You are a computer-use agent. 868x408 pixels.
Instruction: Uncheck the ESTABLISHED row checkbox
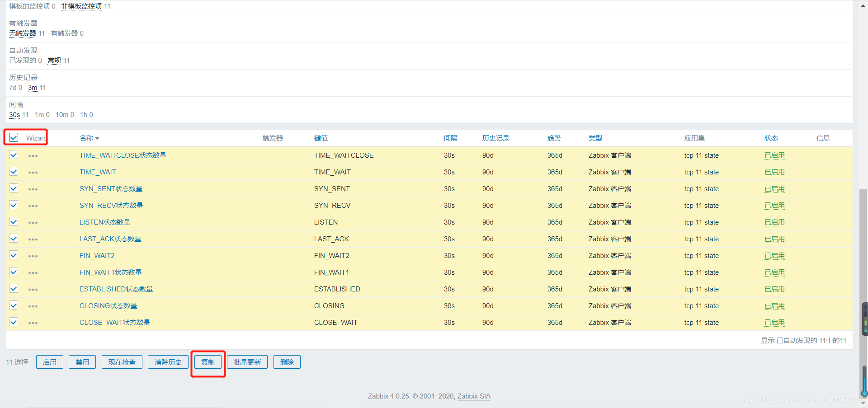[14, 289]
